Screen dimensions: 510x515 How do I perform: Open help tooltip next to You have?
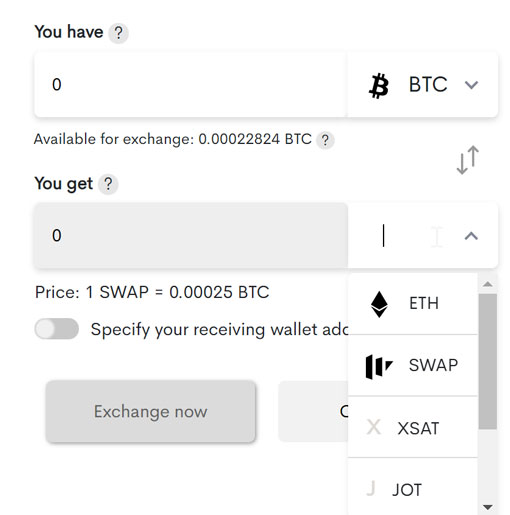pyautogui.click(x=118, y=33)
